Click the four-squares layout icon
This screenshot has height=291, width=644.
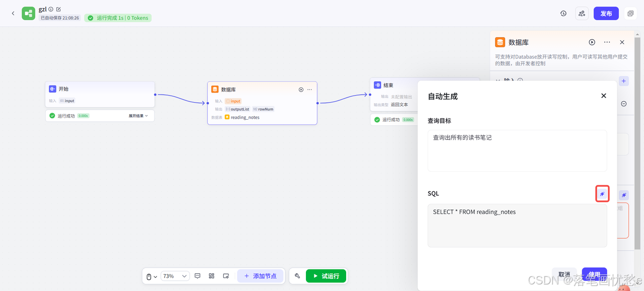[x=211, y=276]
